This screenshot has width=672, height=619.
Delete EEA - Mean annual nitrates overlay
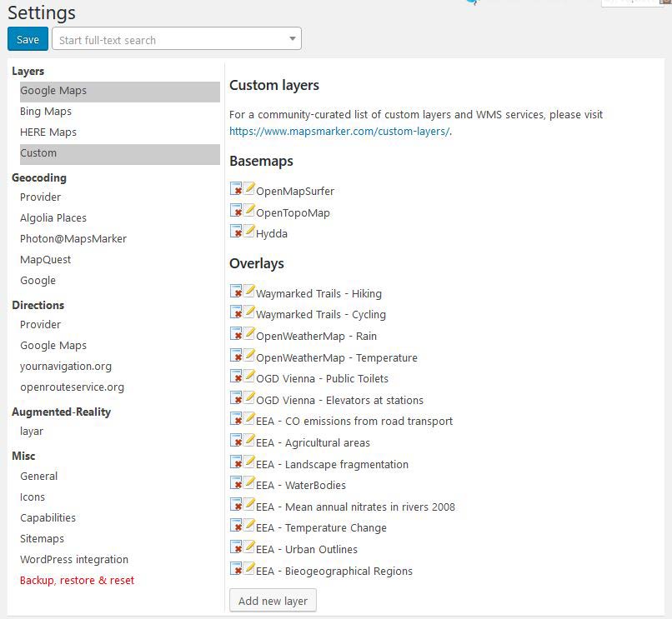[x=236, y=504]
